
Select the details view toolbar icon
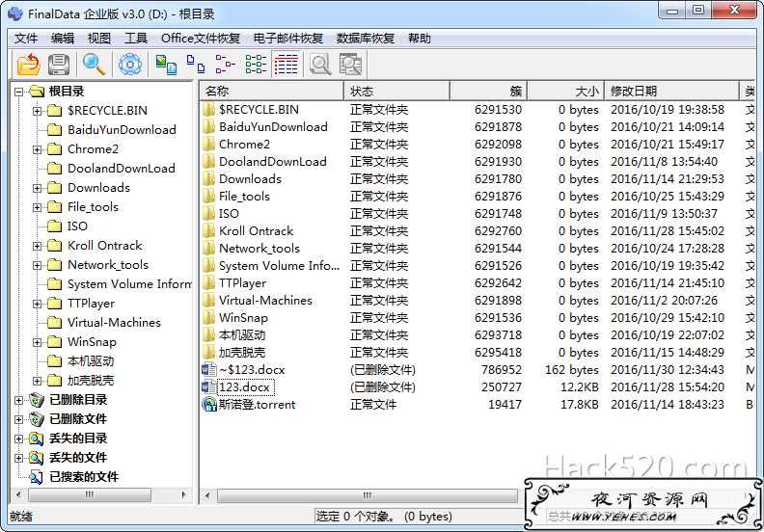[x=286, y=64]
